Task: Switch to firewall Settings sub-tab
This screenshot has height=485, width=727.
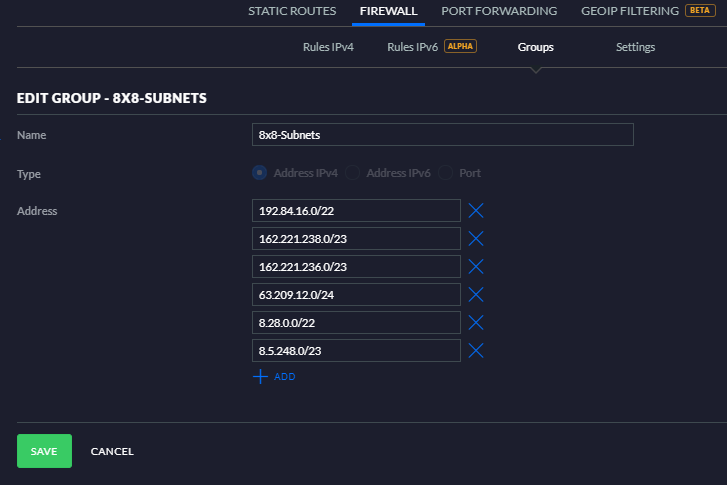Action: (635, 47)
